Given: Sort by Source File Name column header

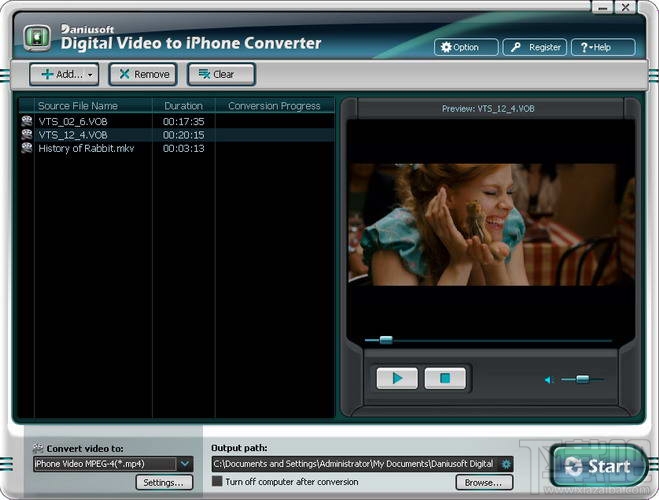Looking at the screenshot, I should [78, 105].
